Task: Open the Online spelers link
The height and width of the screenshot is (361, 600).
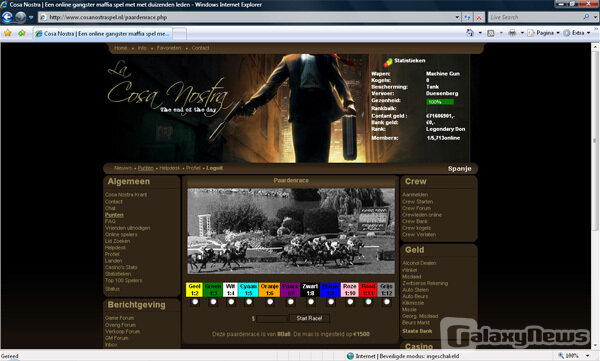Action: 121,235
